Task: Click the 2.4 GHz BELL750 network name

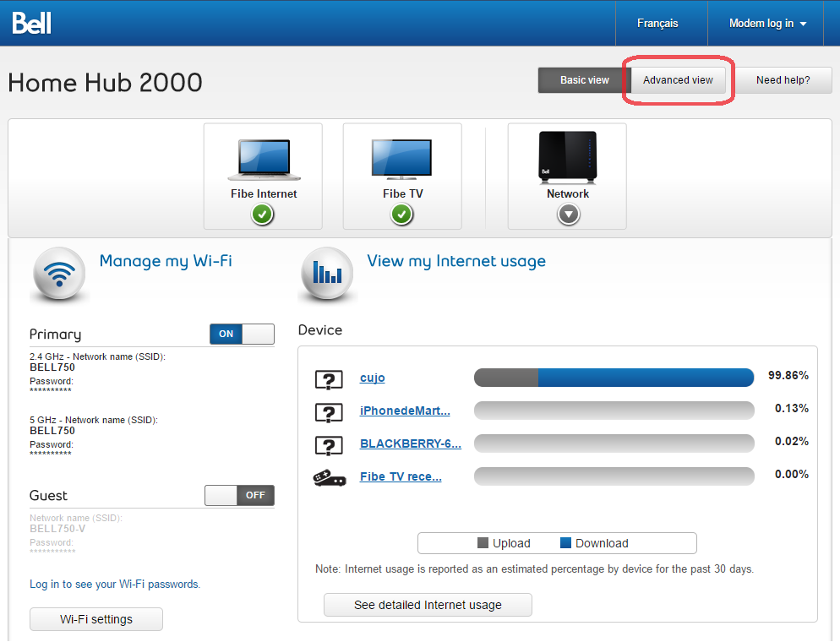Action: (52, 367)
